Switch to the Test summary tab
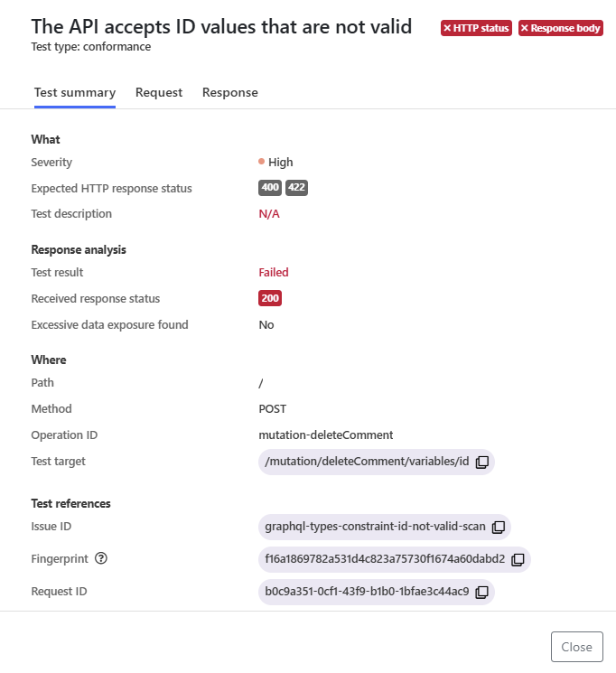Screen dimensions: 616x673 coord(74,92)
